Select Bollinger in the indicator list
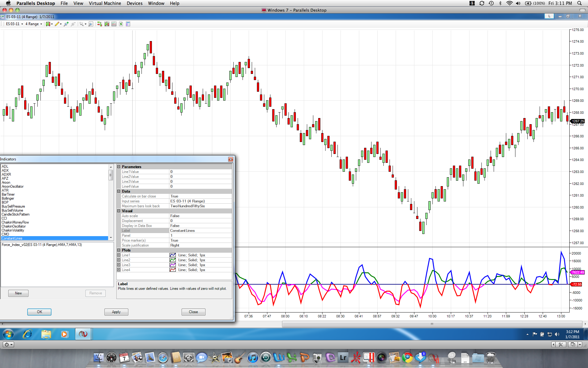 [8, 198]
